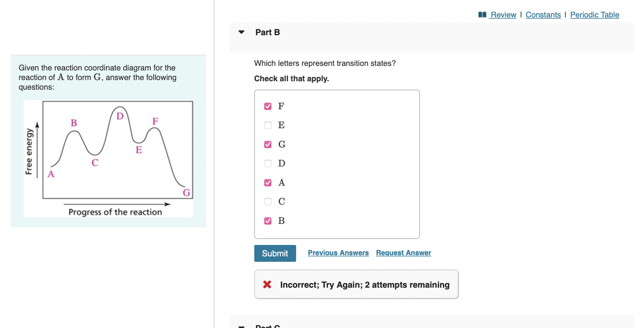The height and width of the screenshot is (328, 644).
Task: Click the Submit button
Action: coord(275,253)
